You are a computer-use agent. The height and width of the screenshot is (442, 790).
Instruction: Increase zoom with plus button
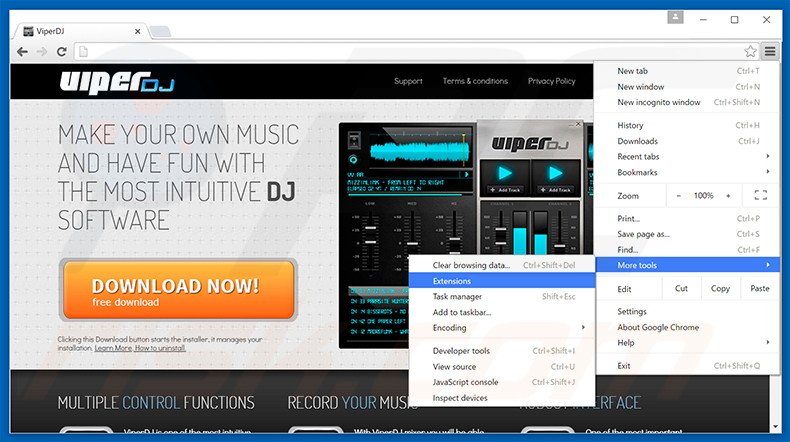pos(728,196)
